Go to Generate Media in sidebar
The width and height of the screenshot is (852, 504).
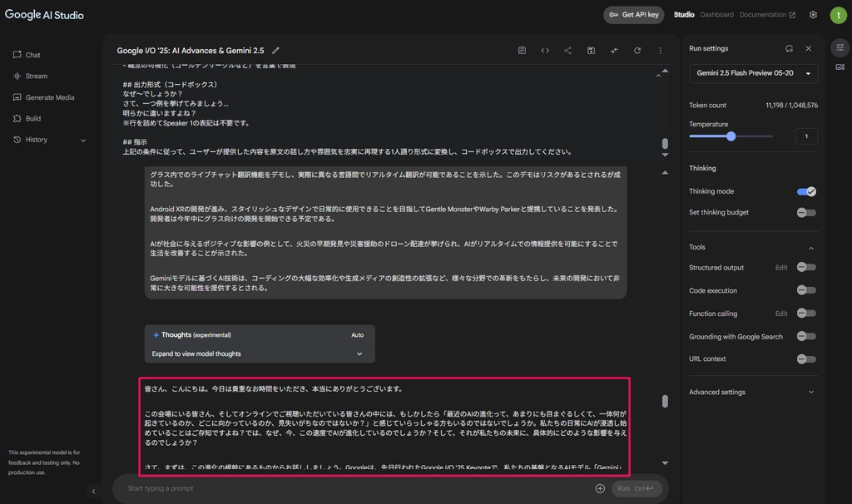(x=43, y=97)
